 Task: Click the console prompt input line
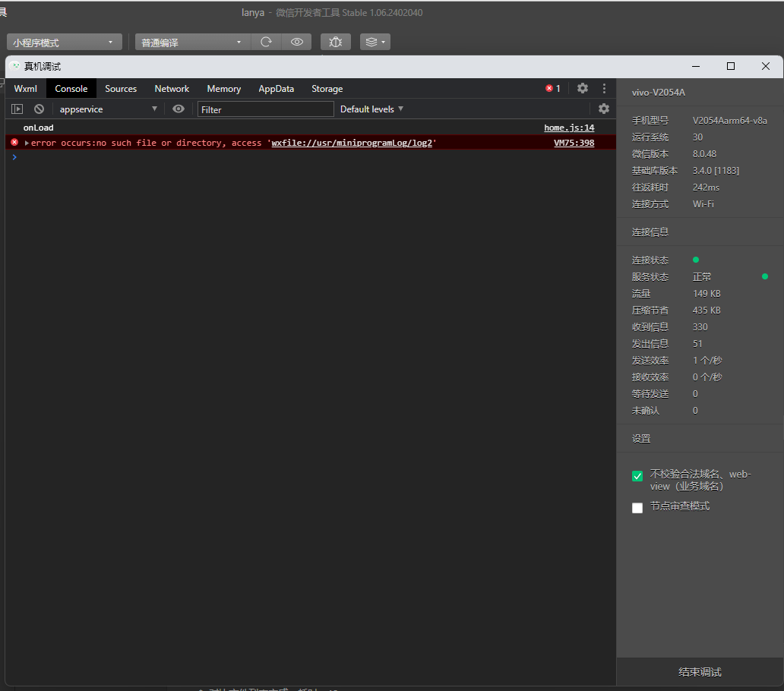coord(310,157)
